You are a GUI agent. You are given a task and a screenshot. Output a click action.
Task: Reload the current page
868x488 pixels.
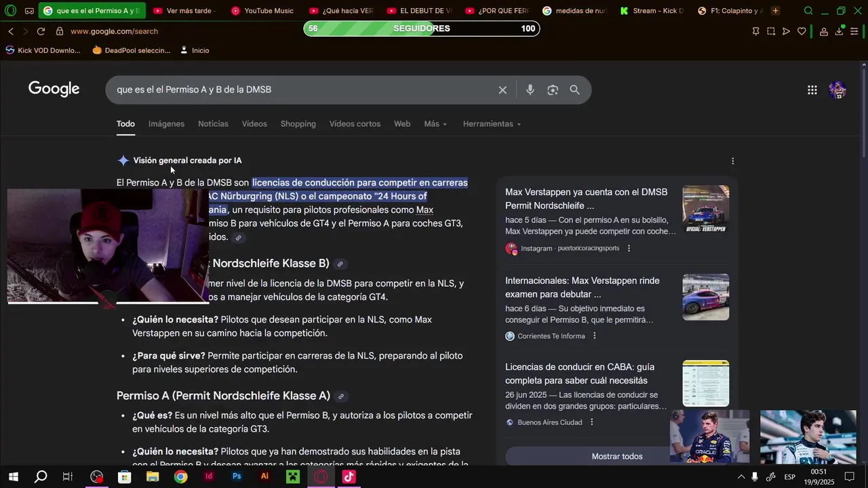41,31
